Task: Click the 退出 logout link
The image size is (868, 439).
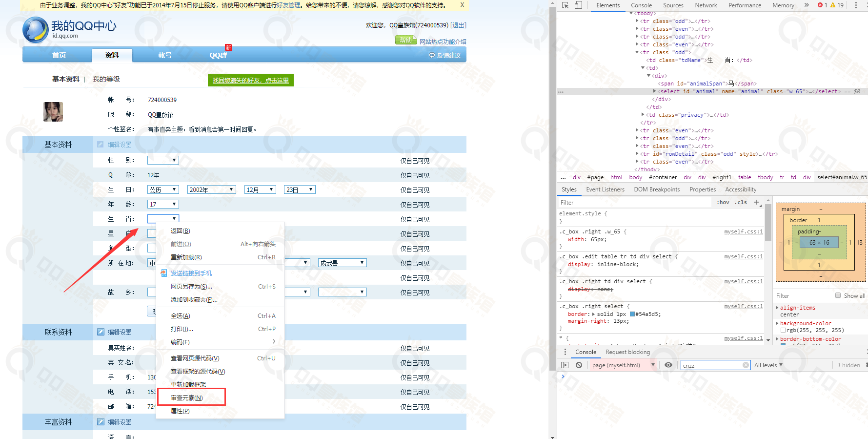Action: 458,25
